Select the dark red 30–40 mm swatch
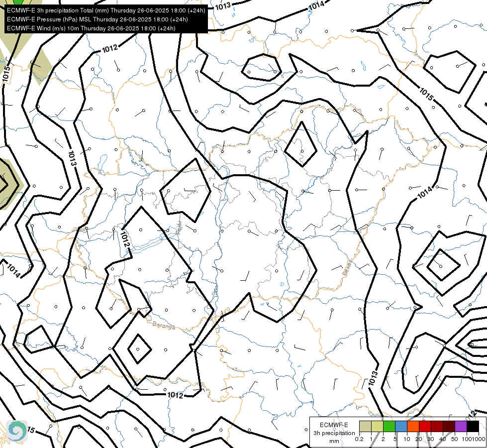Image resolution: width=487 pixels, height=448 pixels. (437, 426)
